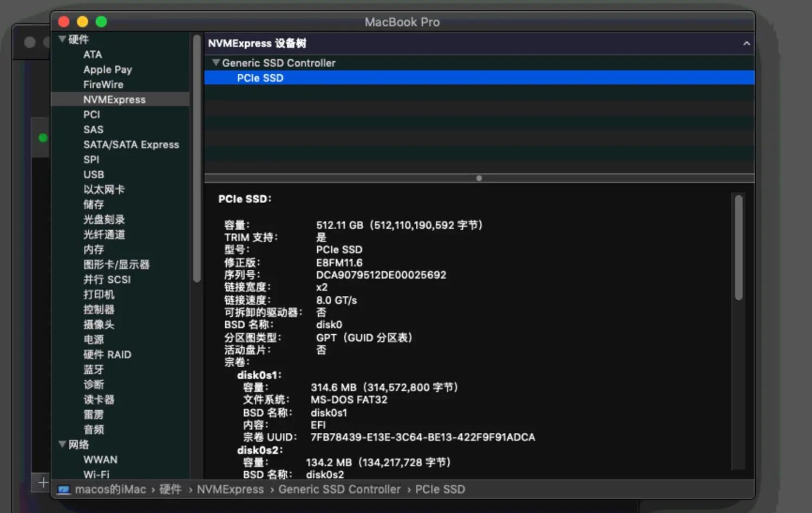
Task: Select SAS in the sidebar
Action: coord(93,129)
